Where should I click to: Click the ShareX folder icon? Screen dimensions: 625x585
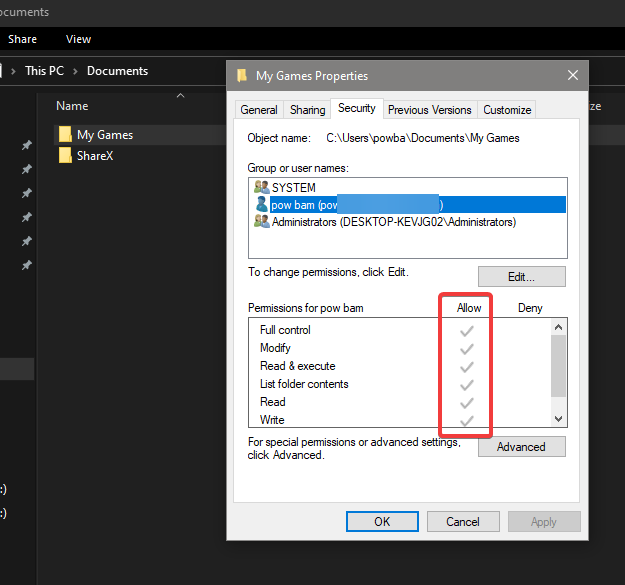pyautogui.click(x=65, y=156)
